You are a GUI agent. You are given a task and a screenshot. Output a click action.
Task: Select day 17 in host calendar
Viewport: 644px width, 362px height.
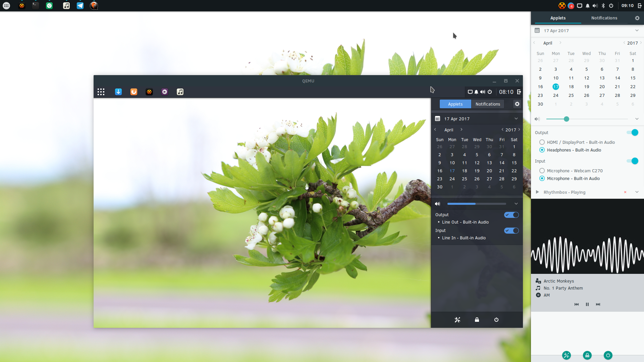point(556,87)
